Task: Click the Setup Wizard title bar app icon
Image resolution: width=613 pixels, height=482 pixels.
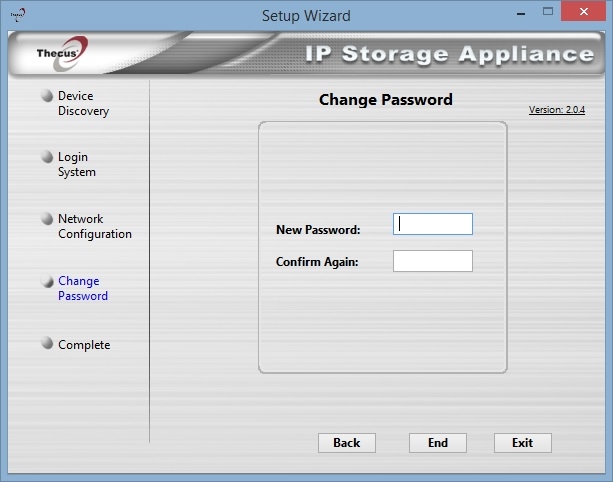Action: coord(18,15)
